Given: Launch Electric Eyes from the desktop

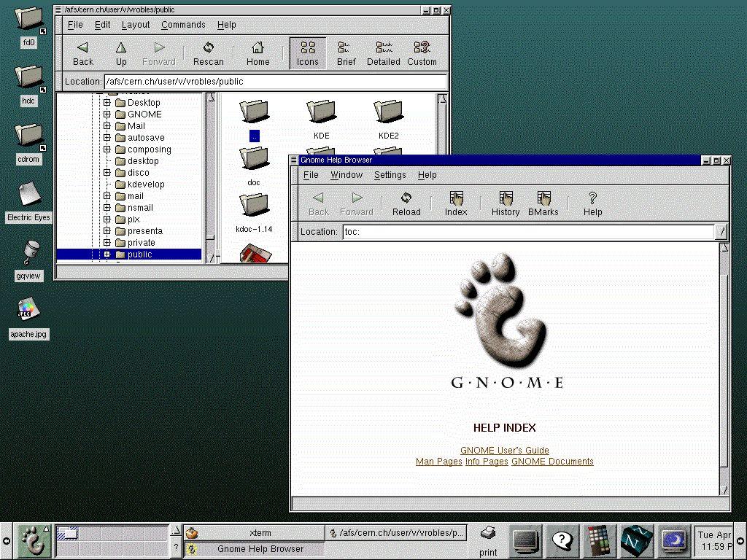Looking at the screenshot, I should pos(28,202).
